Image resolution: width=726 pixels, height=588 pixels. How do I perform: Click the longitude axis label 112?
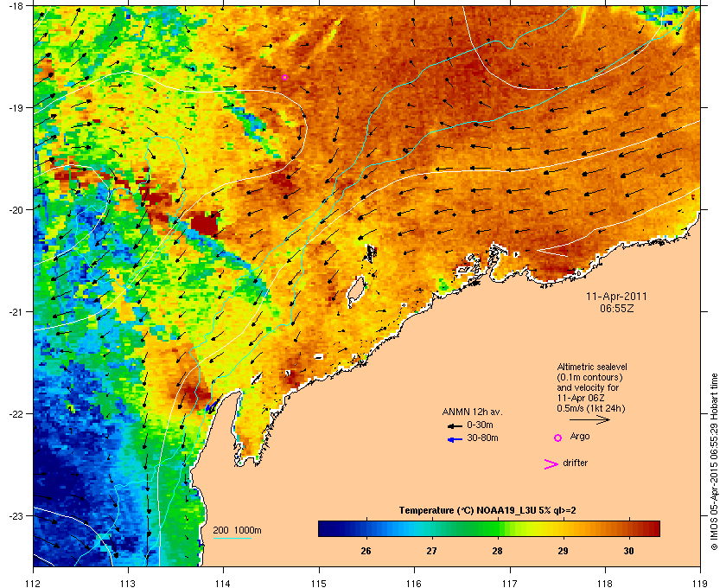tap(34, 583)
